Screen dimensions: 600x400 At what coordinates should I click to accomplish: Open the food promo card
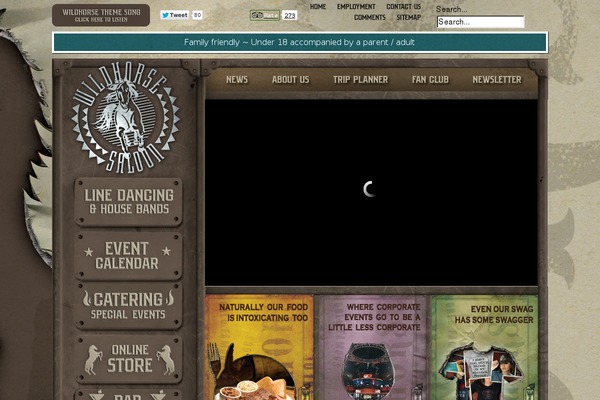pos(259,347)
